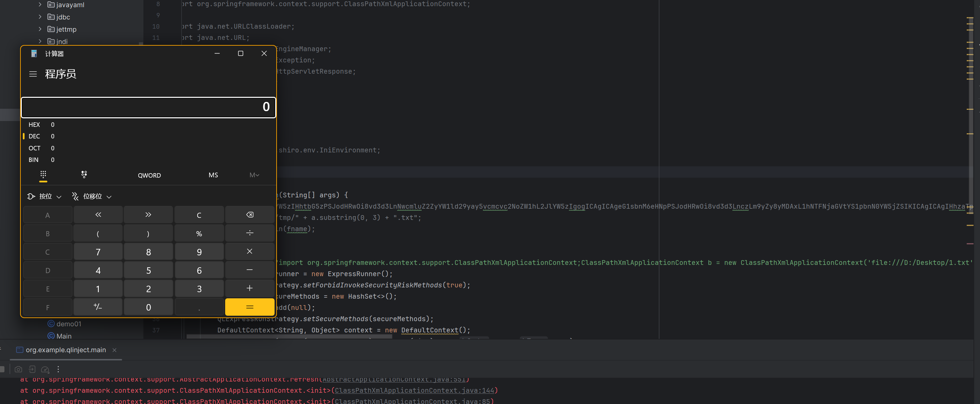Click line 10 in the editor gutter
Viewport: 980px width, 404px height.
click(x=156, y=26)
